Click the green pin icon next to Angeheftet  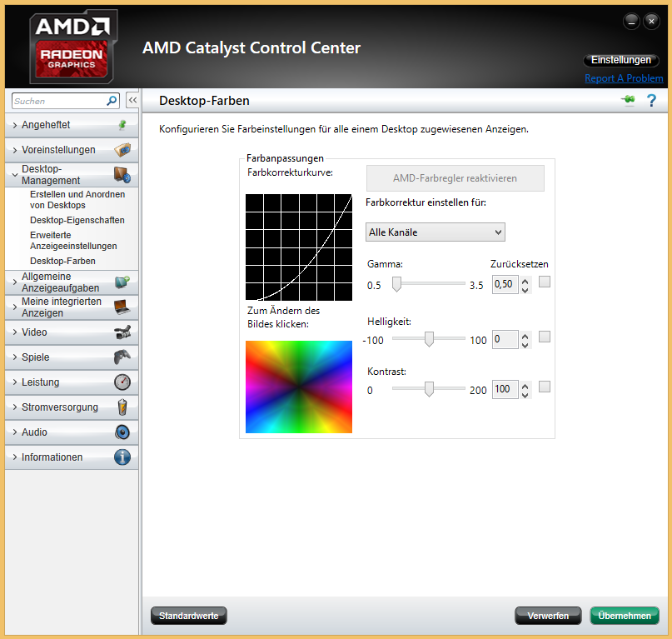point(122,125)
